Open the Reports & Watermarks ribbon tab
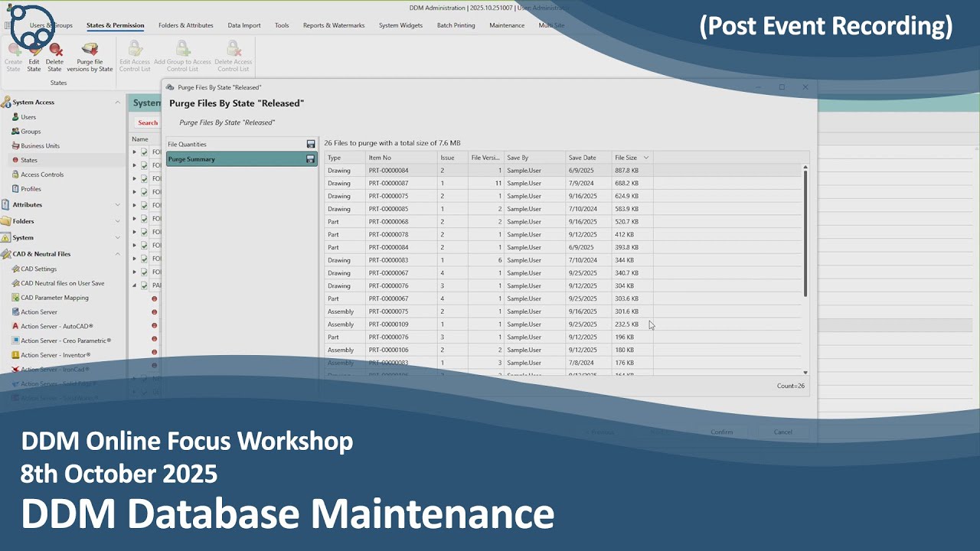 click(x=334, y=25)
